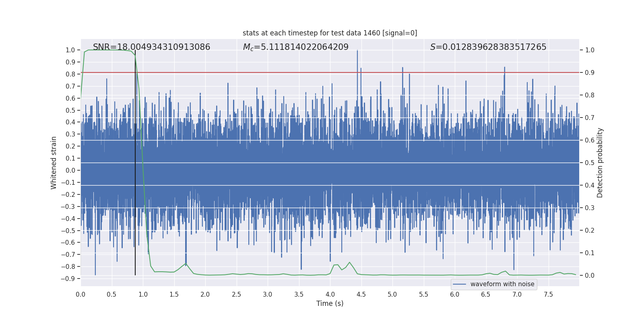Click the 'Whitened strain' y-axis label
Image resolution: width=644 pixels, height=322 pixels.
(x=54, y=163)
